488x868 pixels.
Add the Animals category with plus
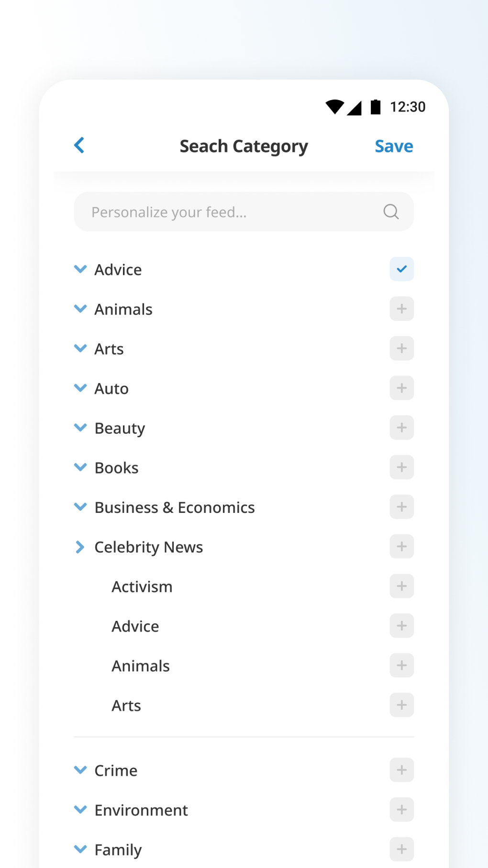point(401,309)
